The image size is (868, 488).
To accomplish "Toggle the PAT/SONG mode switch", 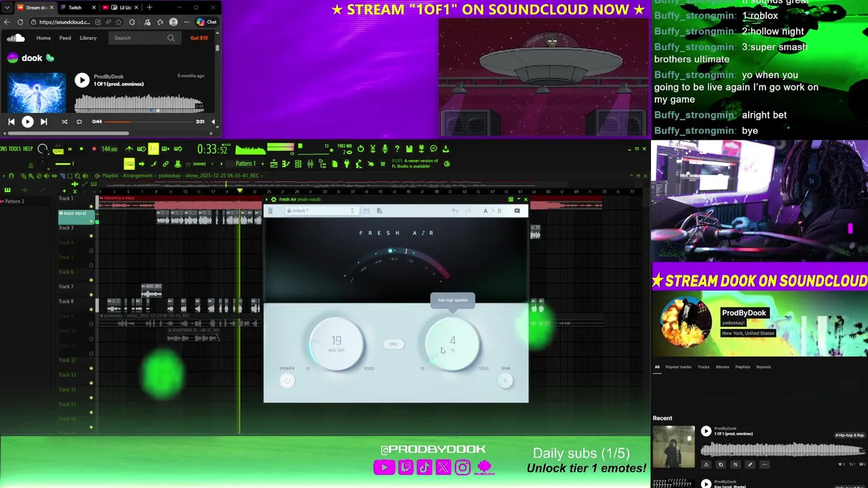I will (58, 149).
